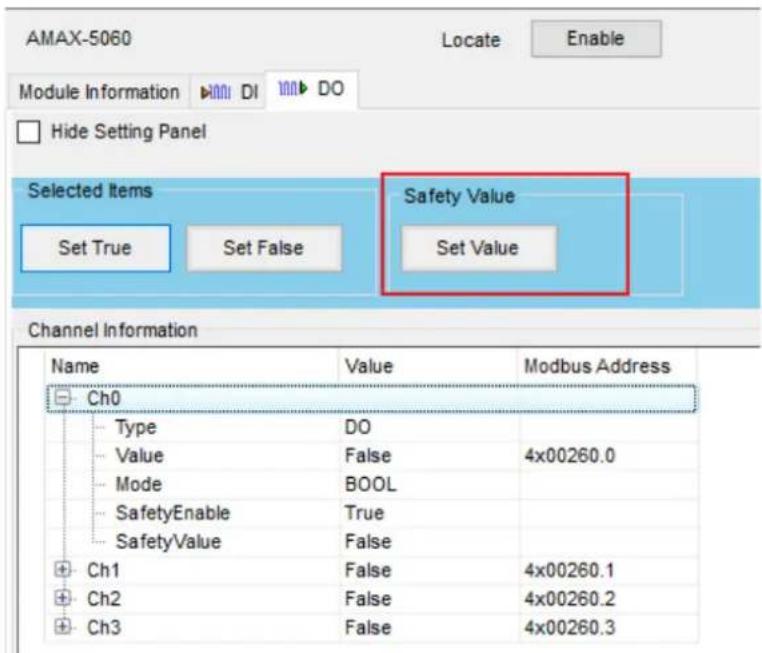Image resolution: width=762 pixels, height=653 pixels.
Task: Expand the Ch3 channel row
Action: pyautogui.click(x=62, y=627)
